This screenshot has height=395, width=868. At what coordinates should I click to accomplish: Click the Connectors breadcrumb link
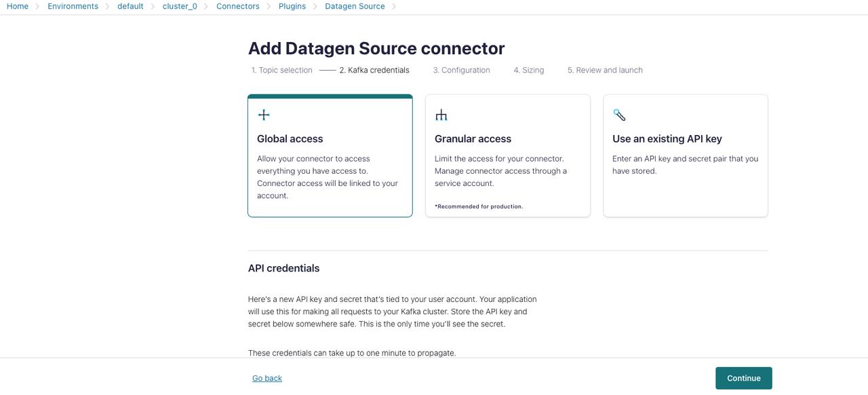[x=237, y=6]
